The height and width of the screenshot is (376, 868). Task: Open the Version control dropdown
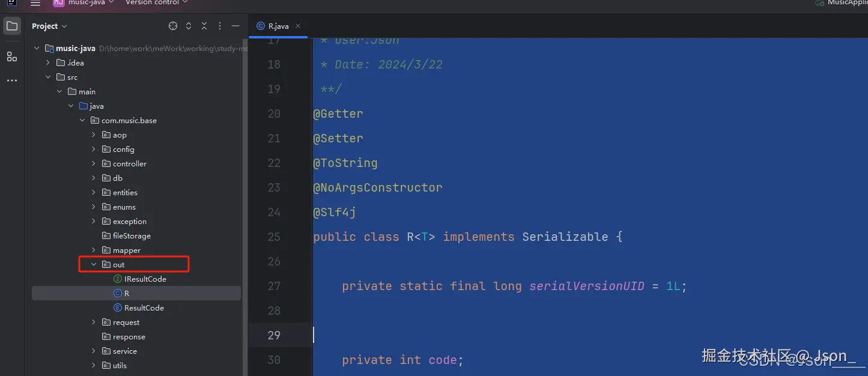pyautogui.click(x=156, y=3)
